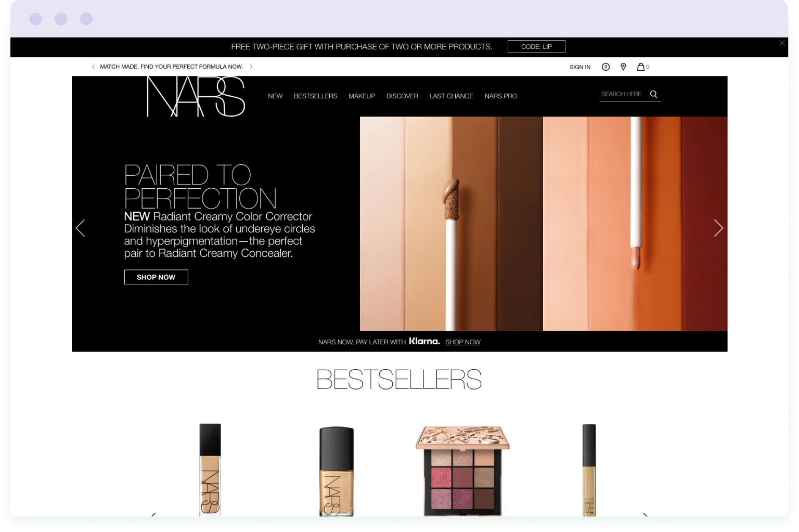Select NARS PRO in the navigation
The width and height of the screenshot is (799, 532).
coord(500,96)
